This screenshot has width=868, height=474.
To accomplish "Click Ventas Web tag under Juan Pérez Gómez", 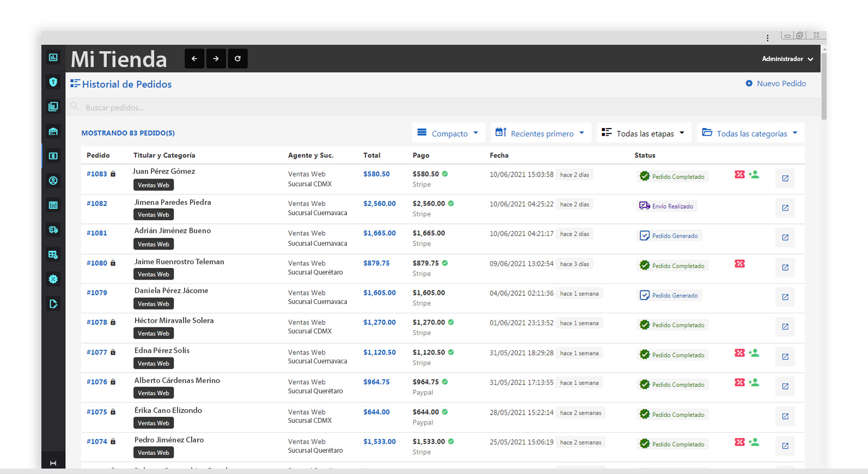I will click(x=153, y=185).
